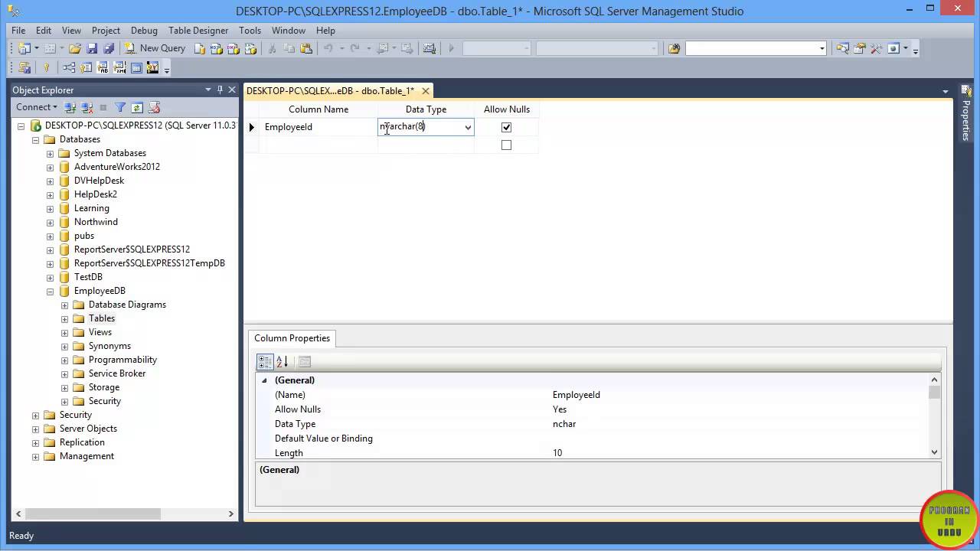Screen dimensions: 980x551
Task: Click the Manage Check Constraints icon
Action: click(x=136, y=67)
